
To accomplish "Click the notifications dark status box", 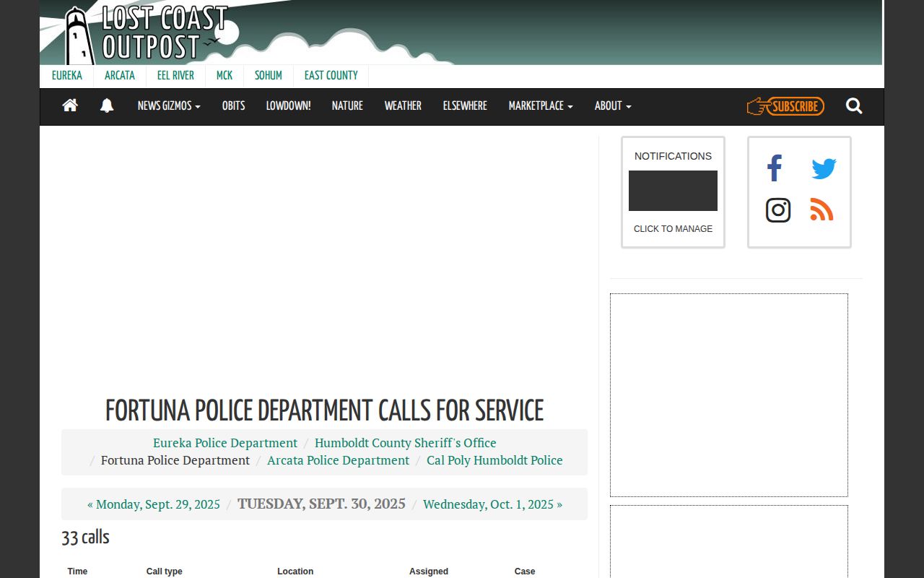I will tap(673, 191).
